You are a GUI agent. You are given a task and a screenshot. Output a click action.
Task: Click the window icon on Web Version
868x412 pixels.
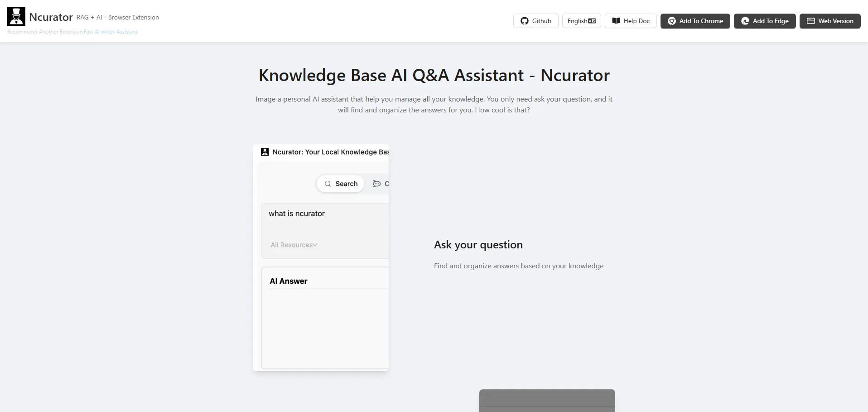(811, 21)
